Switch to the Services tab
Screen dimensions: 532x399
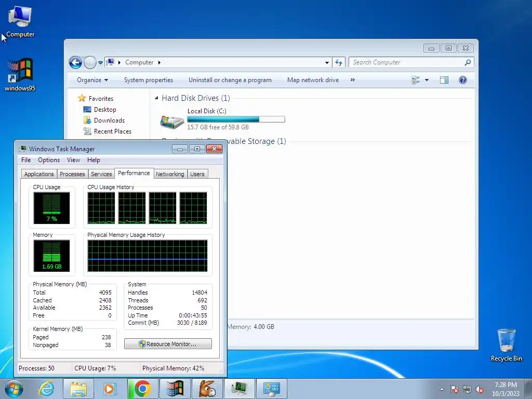tap(101, 174)
